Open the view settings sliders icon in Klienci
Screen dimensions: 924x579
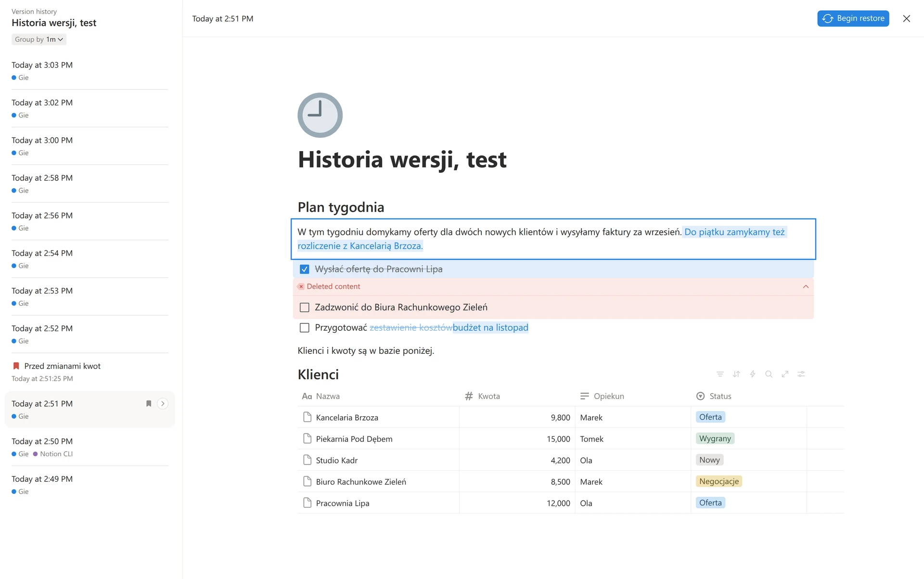tap(801, 374)
